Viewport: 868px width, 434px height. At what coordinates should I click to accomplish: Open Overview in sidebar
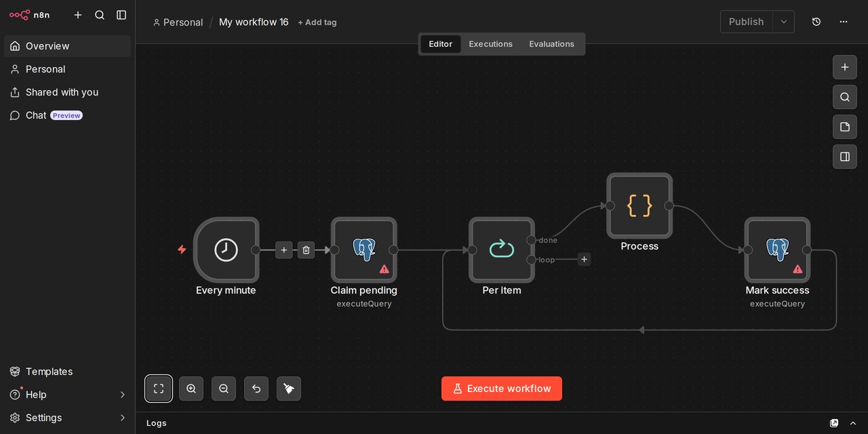67,46
